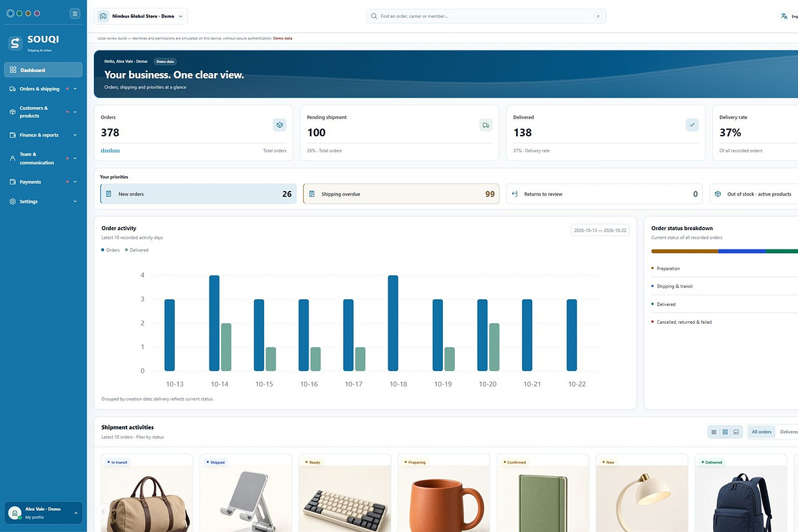
Task: Click the Shipping overdue clipboard icon
Action: click(312, 194)
